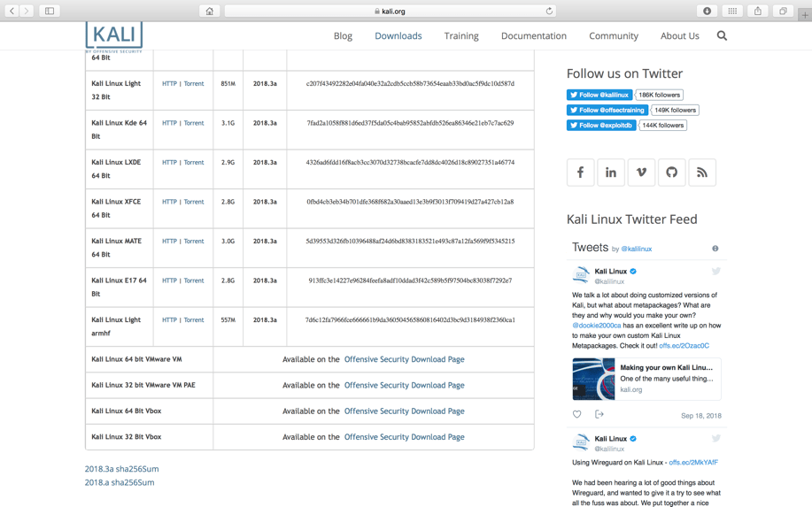
Task: Reload the page in address bar
Action: 549,12
